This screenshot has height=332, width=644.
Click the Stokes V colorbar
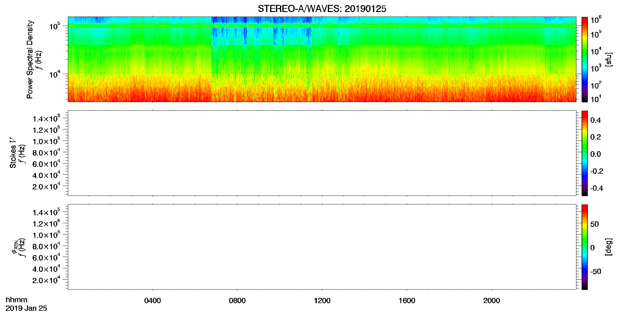coord(585,153)
